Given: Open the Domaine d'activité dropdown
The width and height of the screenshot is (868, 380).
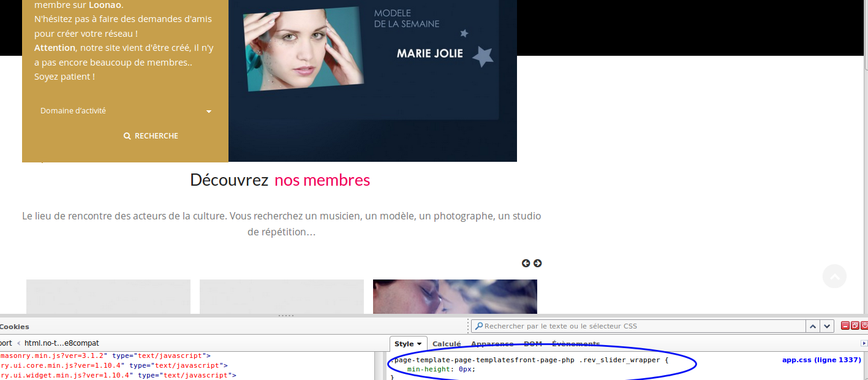Looking at the screenshot, I should (126, 111).
